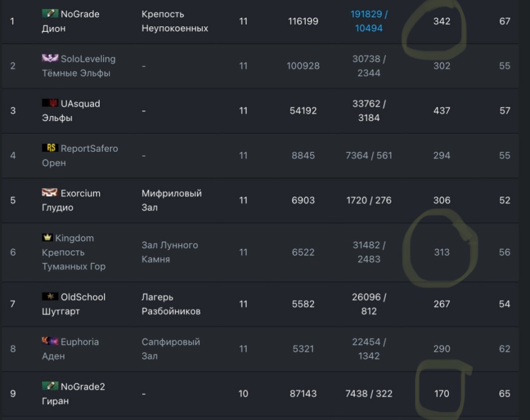The height and width of the screenshot is (420, 530).
Task: Click the blue 191829 / 10494 link
Action: tap(369, 21)
